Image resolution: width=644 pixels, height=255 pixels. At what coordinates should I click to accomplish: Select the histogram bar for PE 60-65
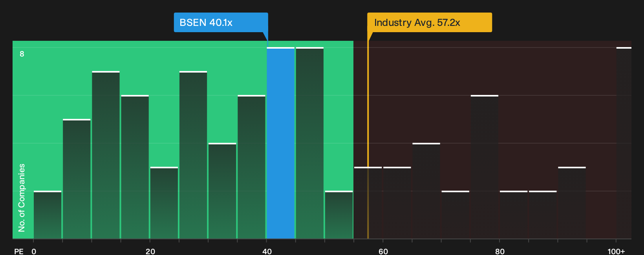click(x=397, y=203)
